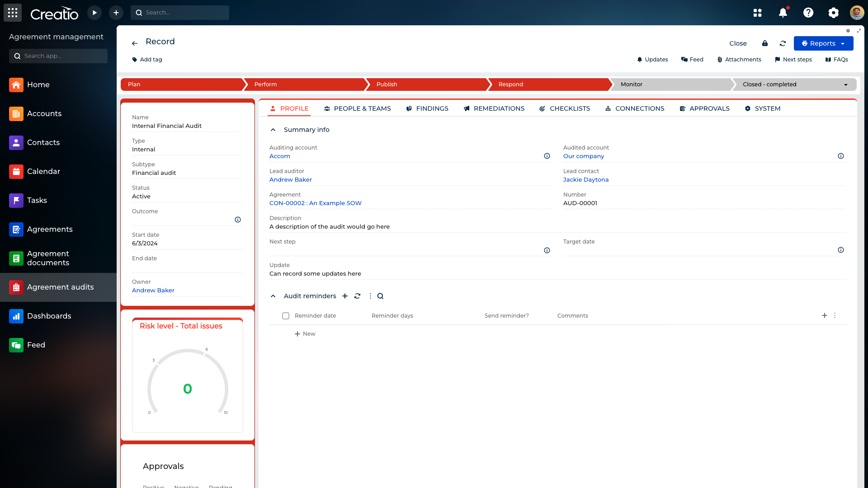Open the Updates panel
The height and width of the screenshot is (488, 868).
click(652, 60)
